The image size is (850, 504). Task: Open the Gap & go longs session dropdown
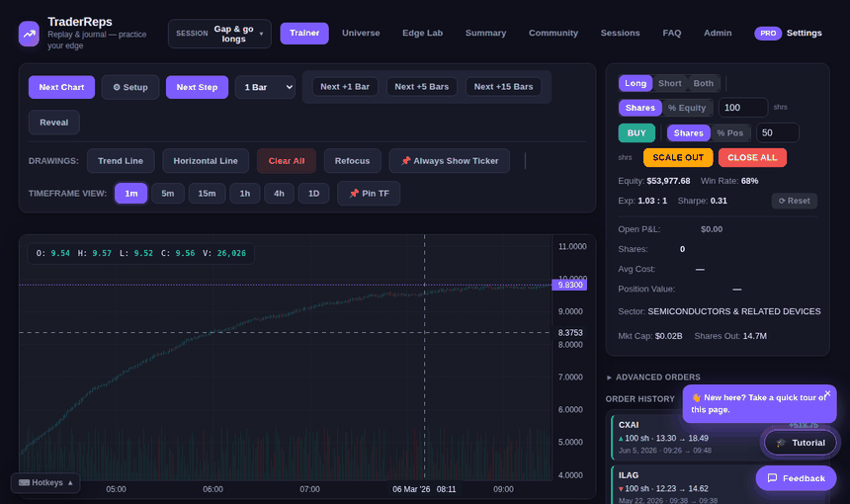coord(219,34)
